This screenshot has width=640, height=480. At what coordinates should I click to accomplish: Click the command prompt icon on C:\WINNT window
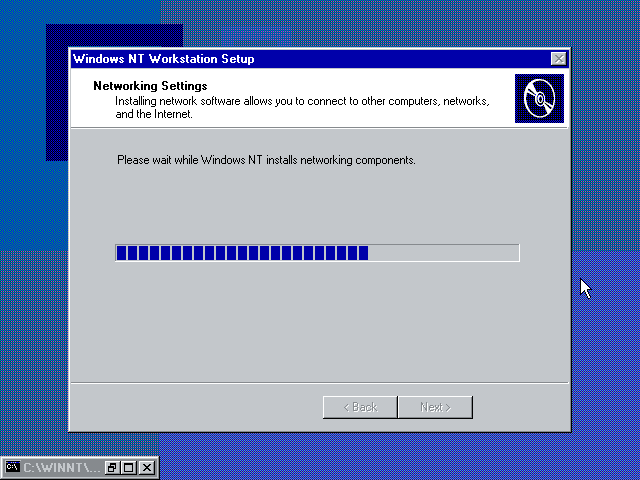(13, 467)
